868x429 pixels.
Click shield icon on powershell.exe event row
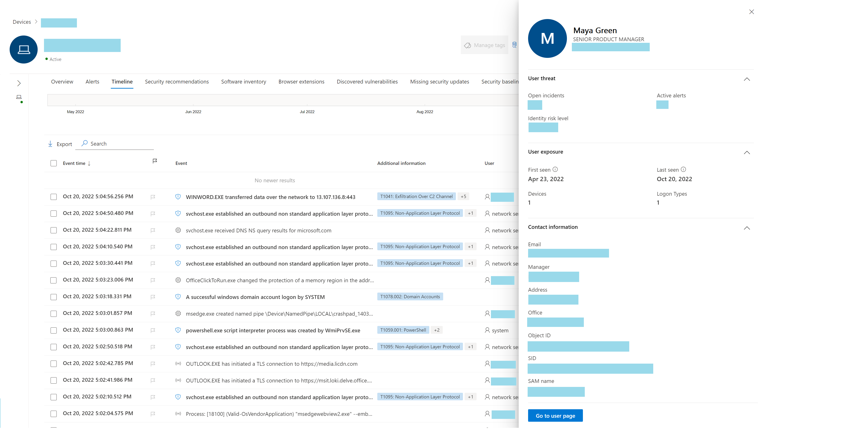pyautogui.click(x=178, y=330)
